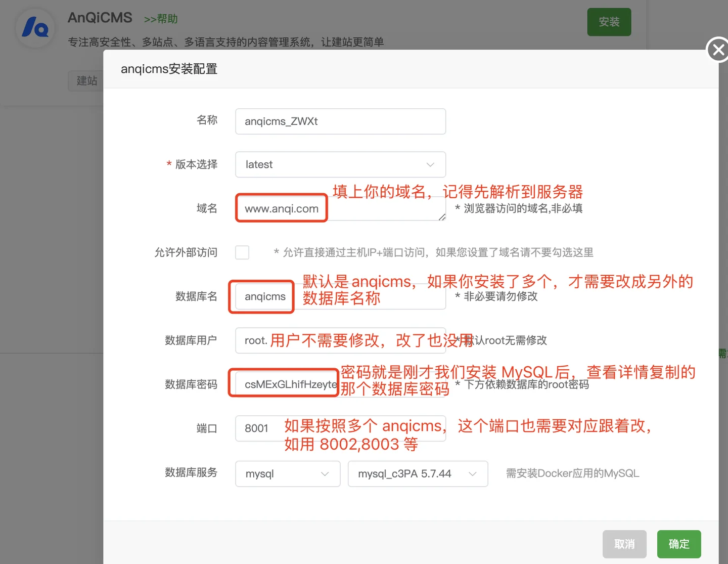Click the green 安装 button behind dialog
This screenshot has width=728, height=564.
[609, 22]
